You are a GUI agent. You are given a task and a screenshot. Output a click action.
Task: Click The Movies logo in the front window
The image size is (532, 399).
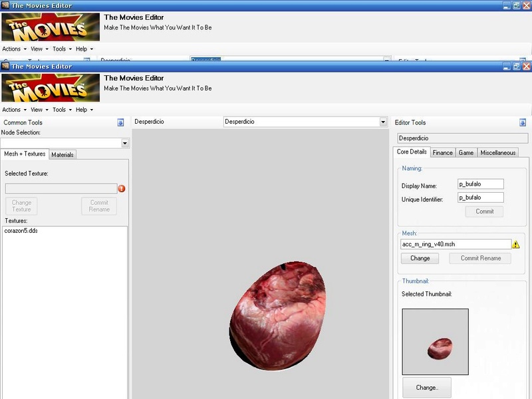coord(51,88)
